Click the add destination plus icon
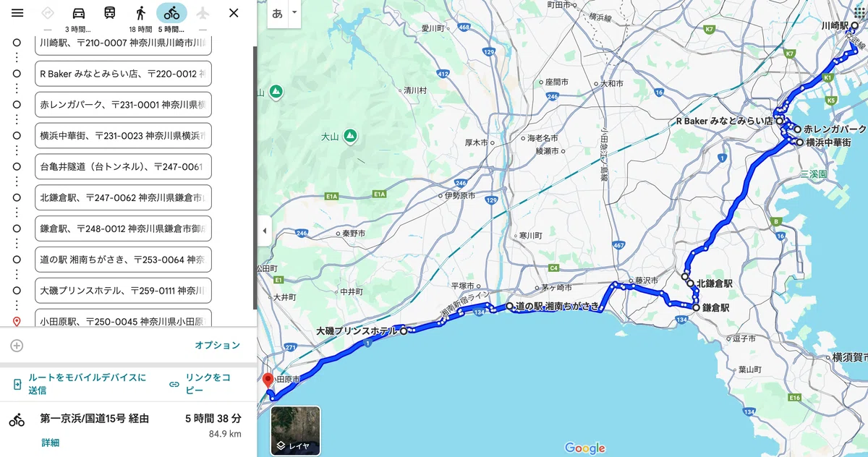This screenshot has width=868, height=457. (x=17, y=346)
